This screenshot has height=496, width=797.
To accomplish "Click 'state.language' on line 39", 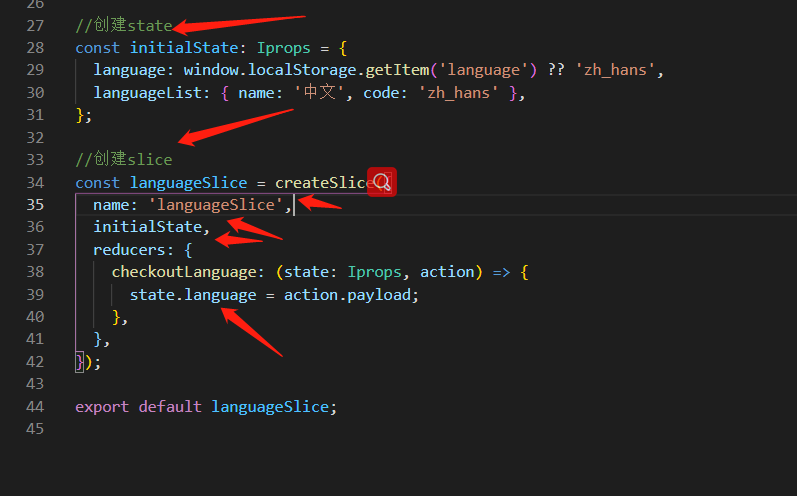I will point(193,295).
